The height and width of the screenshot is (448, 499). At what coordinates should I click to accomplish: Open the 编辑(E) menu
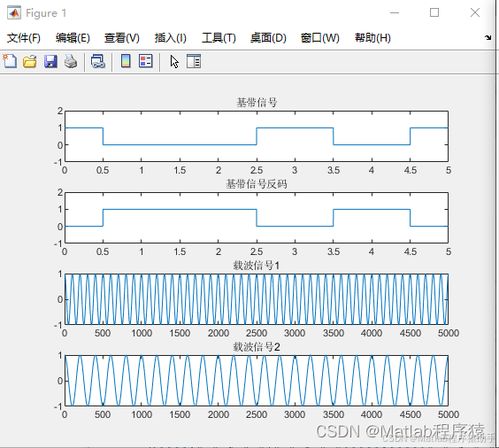[73, 38]
